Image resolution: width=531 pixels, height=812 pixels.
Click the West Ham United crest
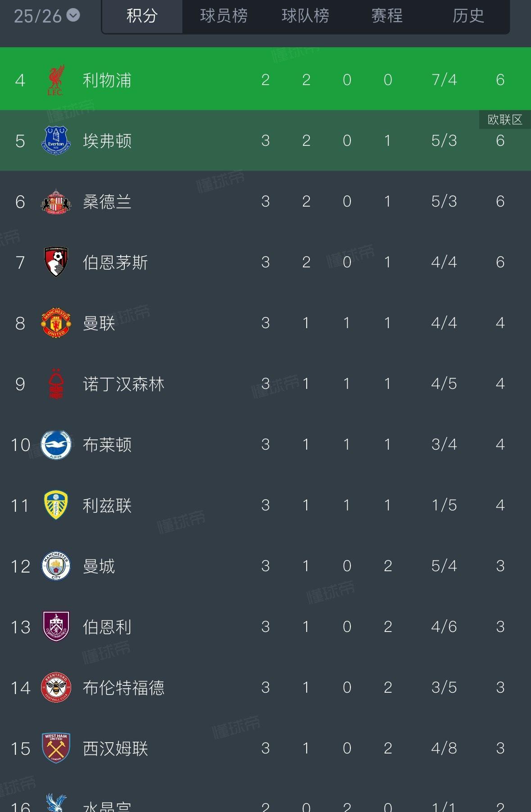point(56,748)
